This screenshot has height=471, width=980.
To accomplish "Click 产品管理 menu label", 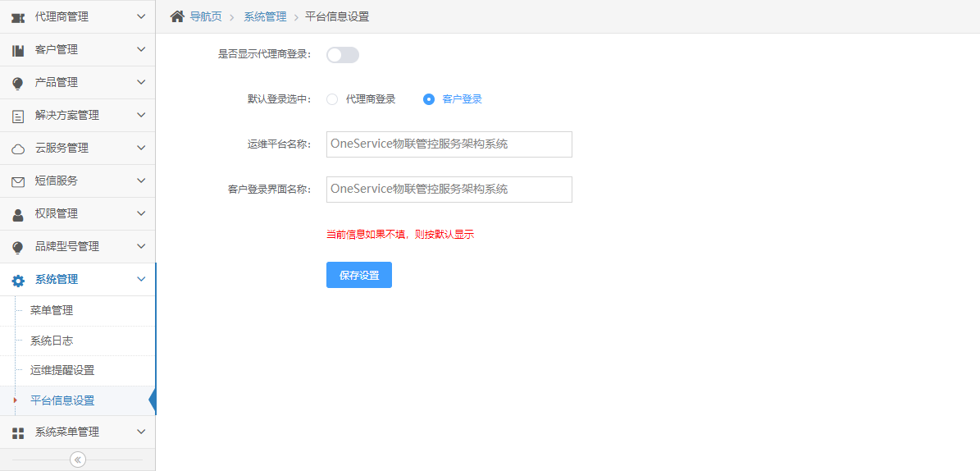I will (x=57, y=83).
